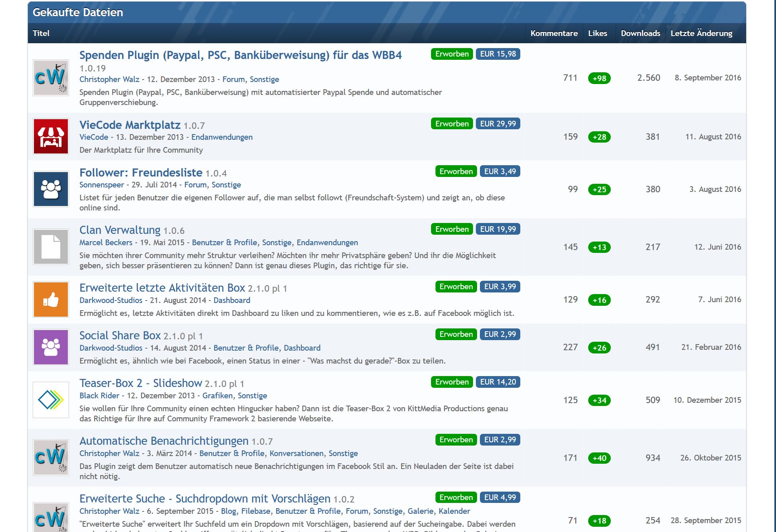The width and height of the screenshot is (776, 532).
Task: Sort by the Kommentare column header
Action: 554,33
